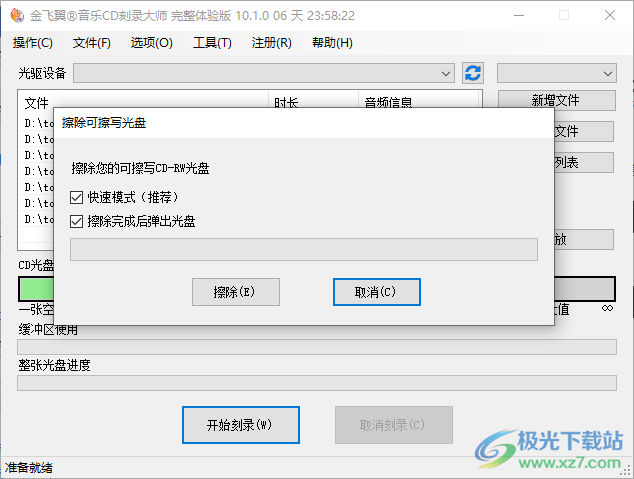This screenshot has width=634, height=479.
Task: Open the 工具(T) menu
Action: tap(212, 43)
